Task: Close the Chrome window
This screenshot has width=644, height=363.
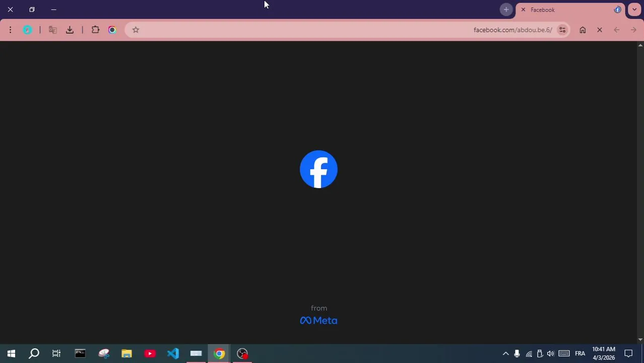Action: pyautogui.click(x=10, y=10)
